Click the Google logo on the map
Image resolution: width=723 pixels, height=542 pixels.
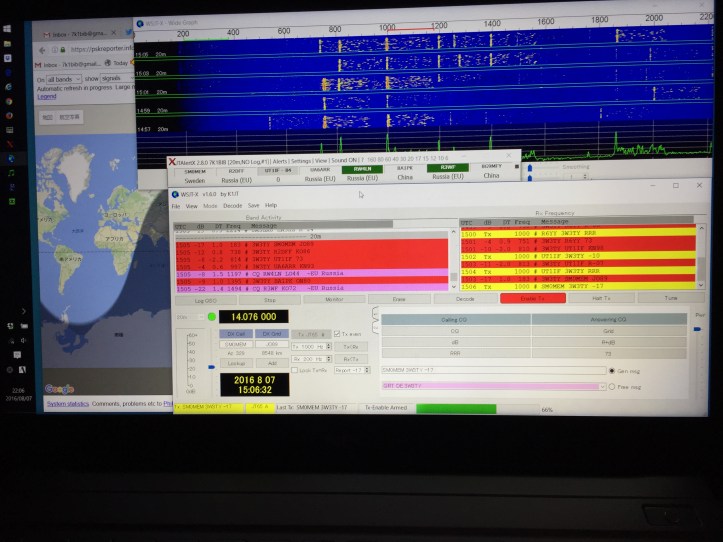(x=58, y=389)
